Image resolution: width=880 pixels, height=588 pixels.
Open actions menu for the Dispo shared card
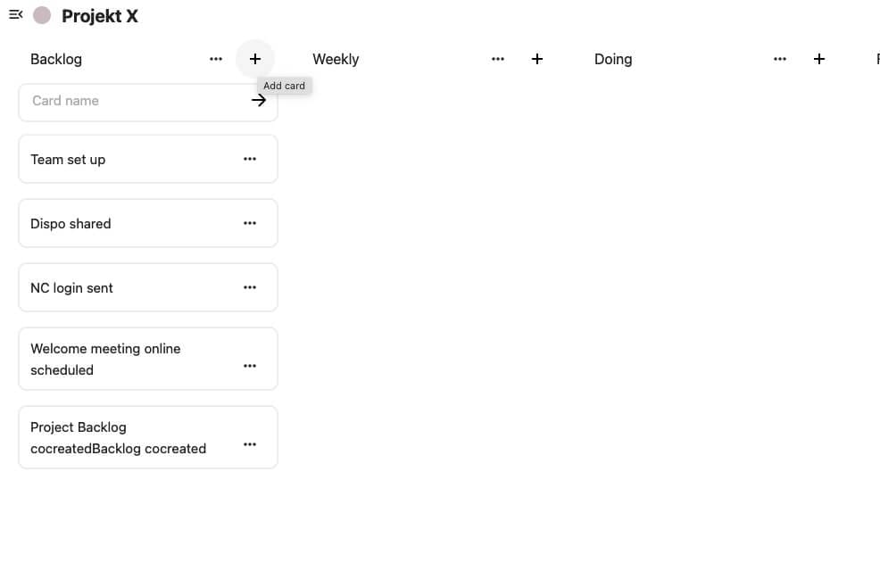tap(250, 223)
